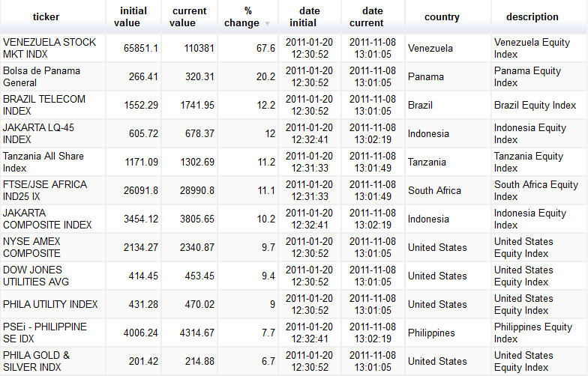Click the current value 1741.95
The width and height of the screenshot is (588, 376).
click(x=197, y=105)
